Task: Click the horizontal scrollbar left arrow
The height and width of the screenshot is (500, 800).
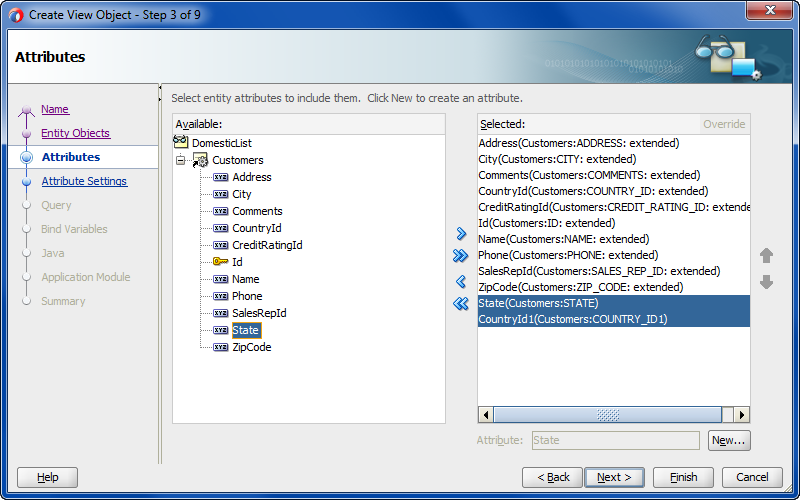Action: 486,415
